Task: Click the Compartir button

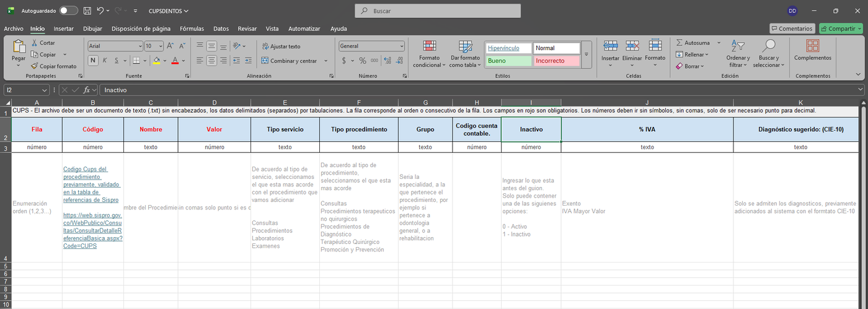Action: point(840,28)
